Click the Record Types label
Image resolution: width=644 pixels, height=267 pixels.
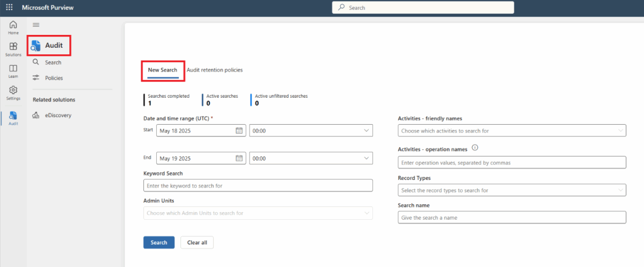[x=414, y=178]
